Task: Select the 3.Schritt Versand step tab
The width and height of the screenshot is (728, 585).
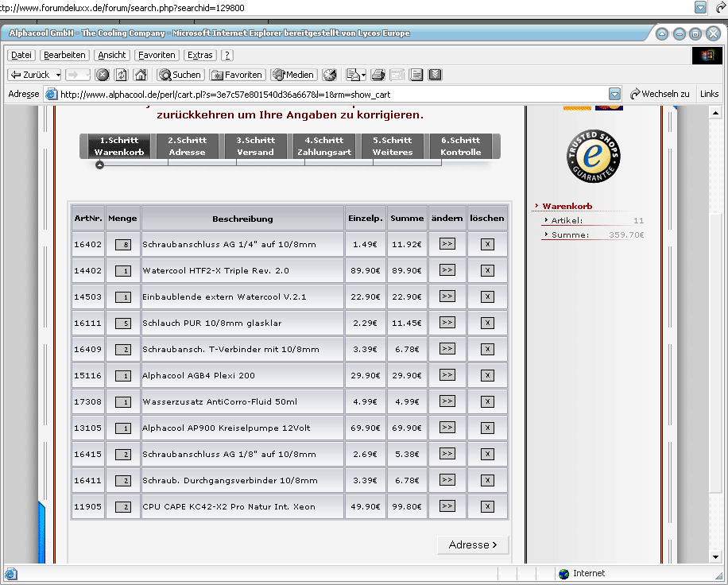Action: [255, 146]
